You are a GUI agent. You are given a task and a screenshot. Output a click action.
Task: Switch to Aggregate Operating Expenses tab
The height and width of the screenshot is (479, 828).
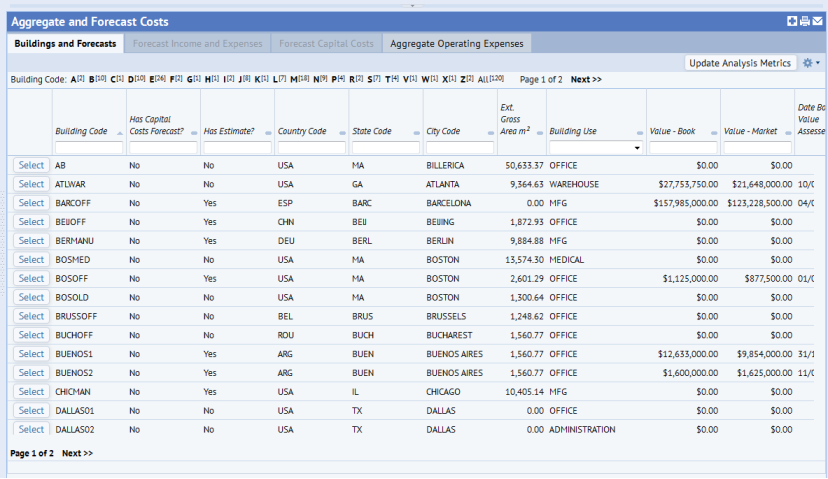(457, 43)
